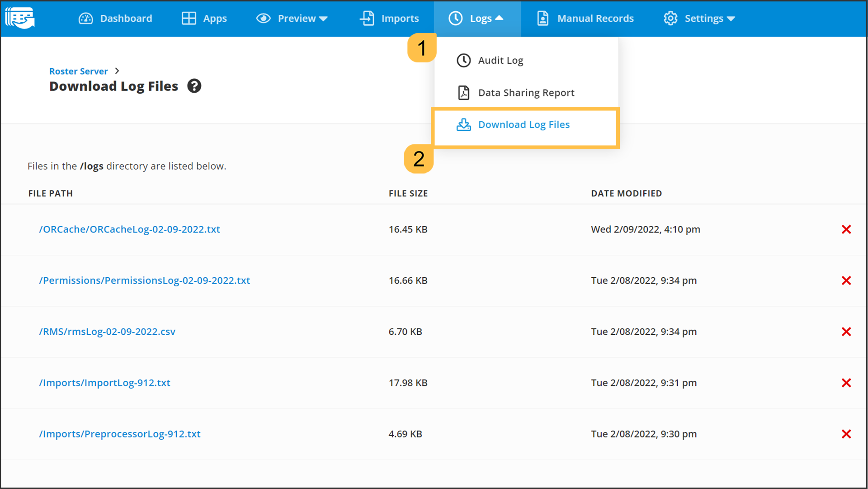Collapse the Logs dropdown menu
The width and height of the screenshot is (868, 489).
coord(476,19)
